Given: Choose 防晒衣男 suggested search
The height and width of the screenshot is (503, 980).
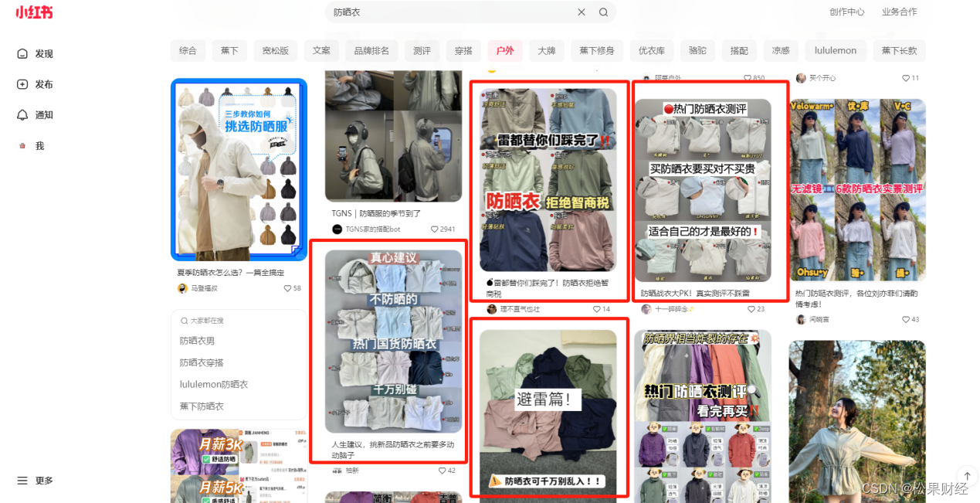Looking at the screenshot, I should (x=197, y=341).
